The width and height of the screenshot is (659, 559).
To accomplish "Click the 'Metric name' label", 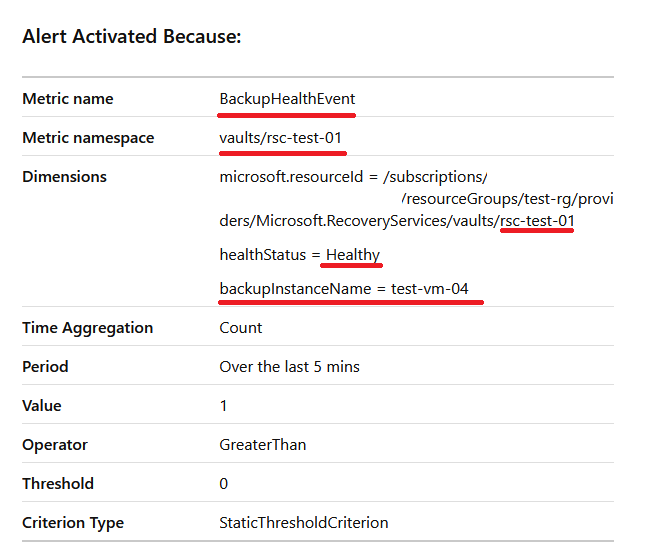I will 68,99.
